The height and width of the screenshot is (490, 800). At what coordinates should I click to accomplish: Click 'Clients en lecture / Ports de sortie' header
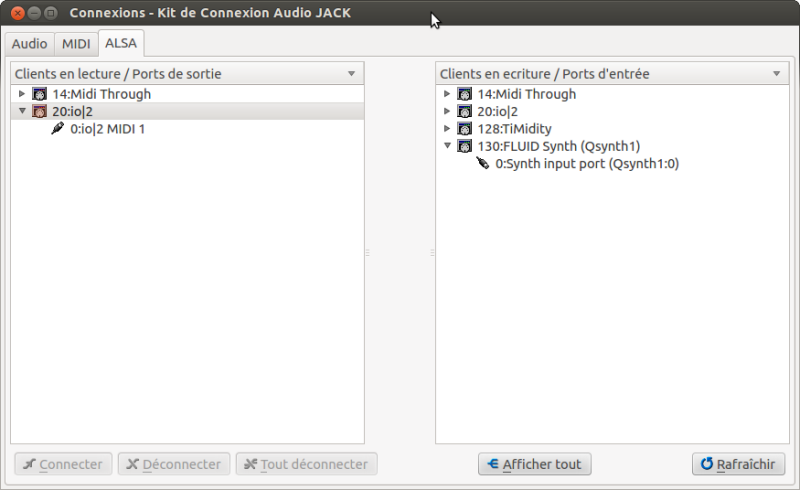click(x=187, y=74)
